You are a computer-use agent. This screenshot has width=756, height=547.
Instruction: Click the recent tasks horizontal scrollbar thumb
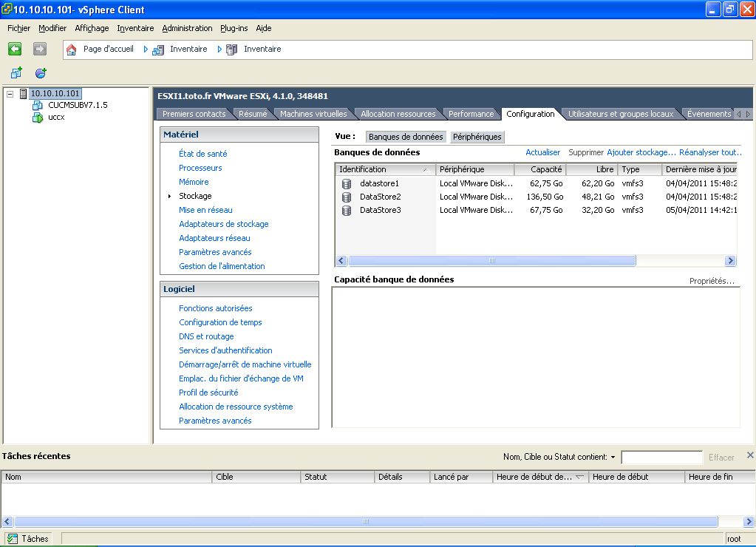(366, 521)
